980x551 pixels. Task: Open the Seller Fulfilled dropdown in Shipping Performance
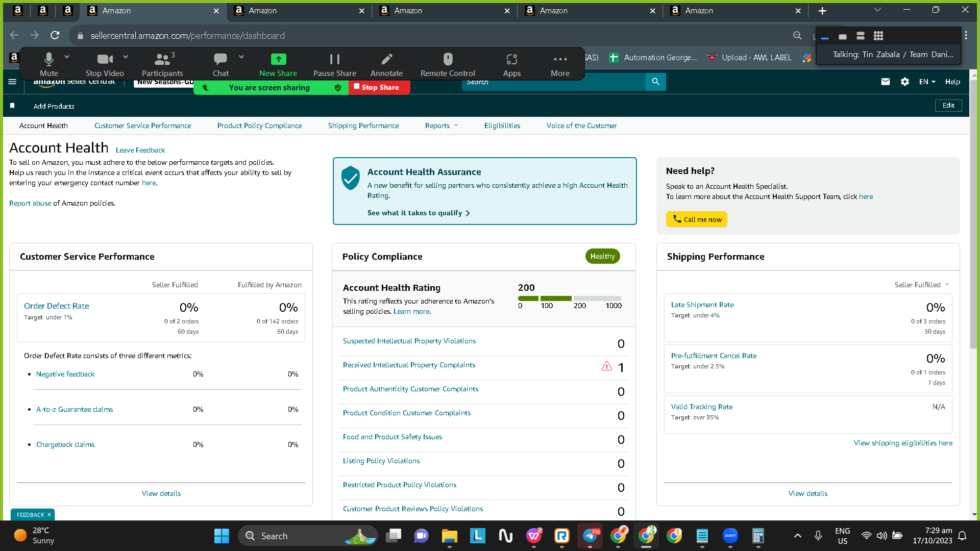coord(922,285)
